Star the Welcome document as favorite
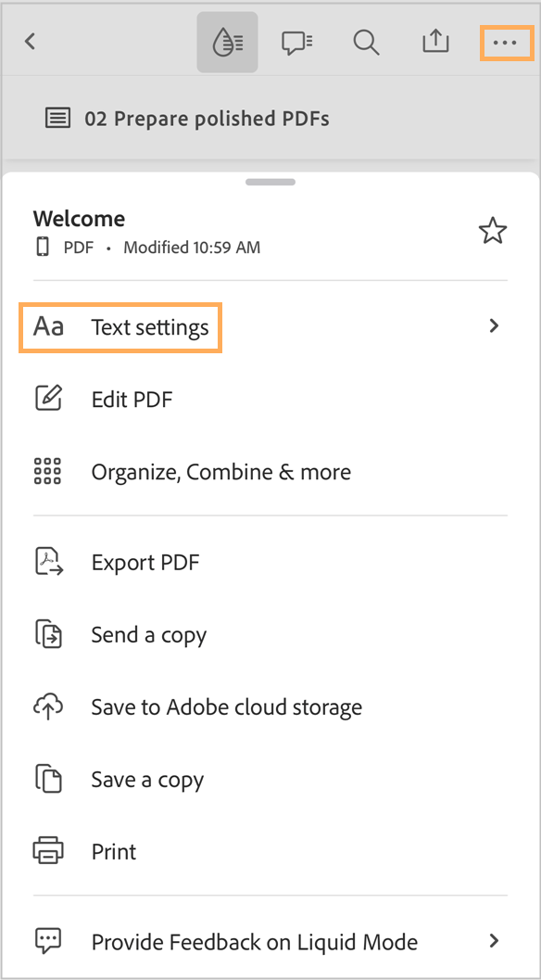 (493, 230)
